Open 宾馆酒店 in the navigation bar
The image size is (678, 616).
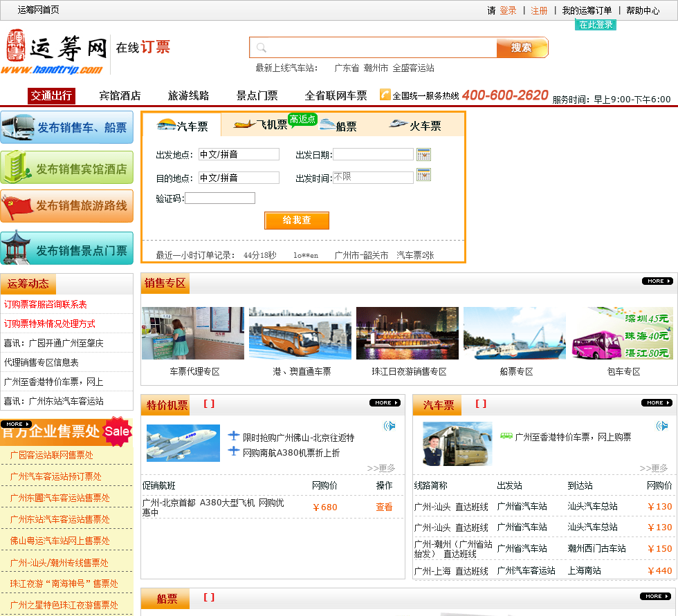tap(120, 96)
